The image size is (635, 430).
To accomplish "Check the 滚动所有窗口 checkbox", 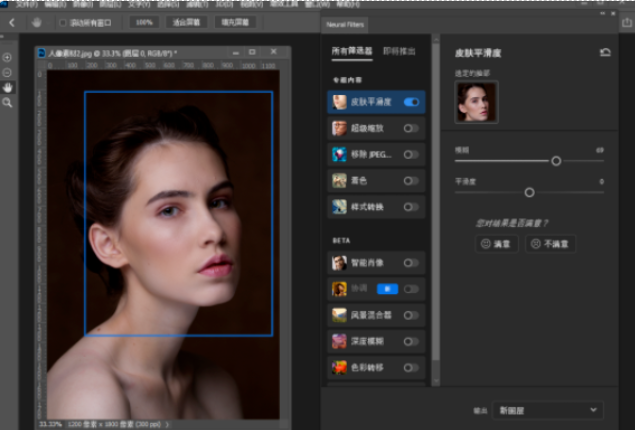I will click(62, 21).
